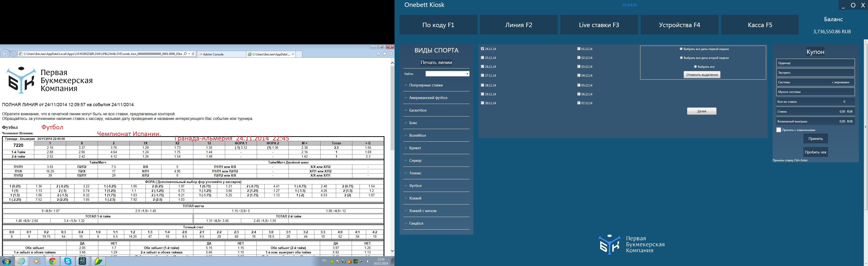Switch to 'Live ставки F3' tab

599,25
